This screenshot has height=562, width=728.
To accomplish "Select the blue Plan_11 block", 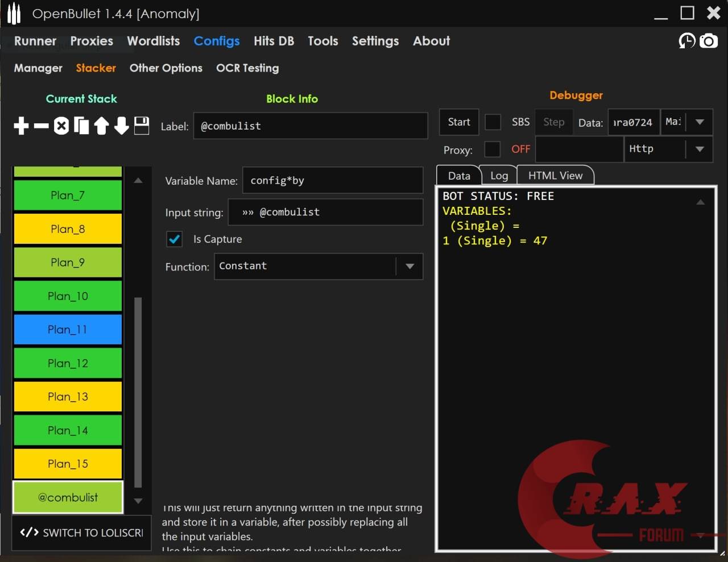I will click(x=68, y=330).
